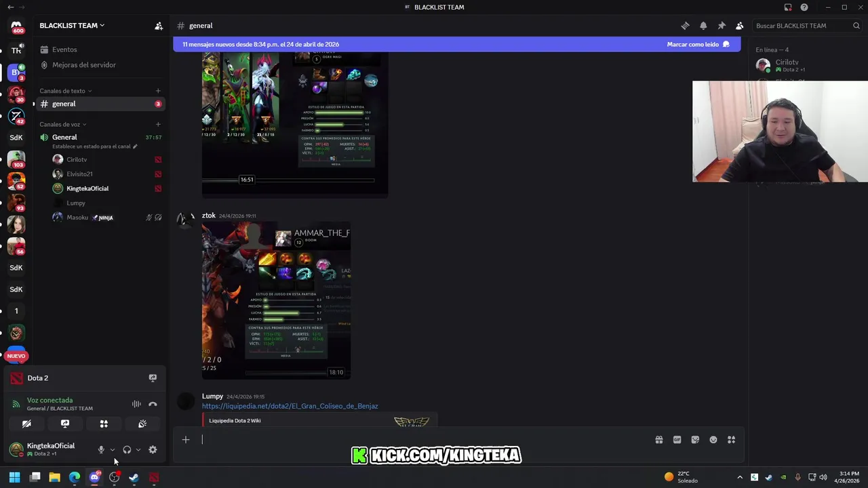Screen dimensions: 868x488
Task: Open the emoji picker
Action: point(713,439)
